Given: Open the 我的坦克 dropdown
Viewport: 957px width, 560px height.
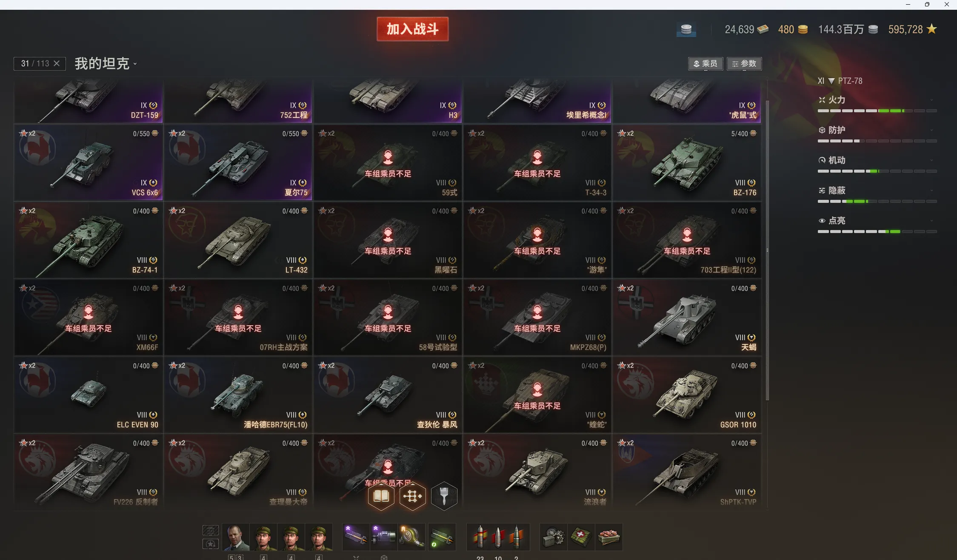Looking at the screenshot, I should tap(106, 64).
